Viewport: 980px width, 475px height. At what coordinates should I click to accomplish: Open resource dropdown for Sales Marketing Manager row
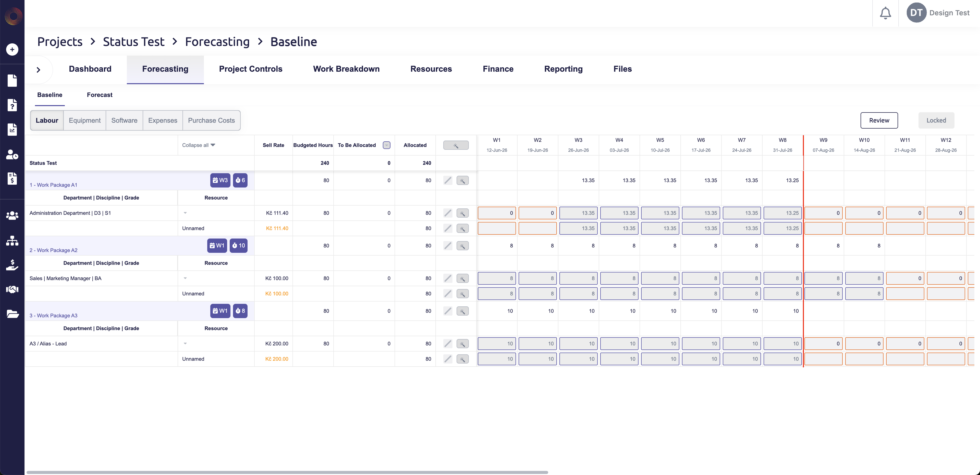185,278
